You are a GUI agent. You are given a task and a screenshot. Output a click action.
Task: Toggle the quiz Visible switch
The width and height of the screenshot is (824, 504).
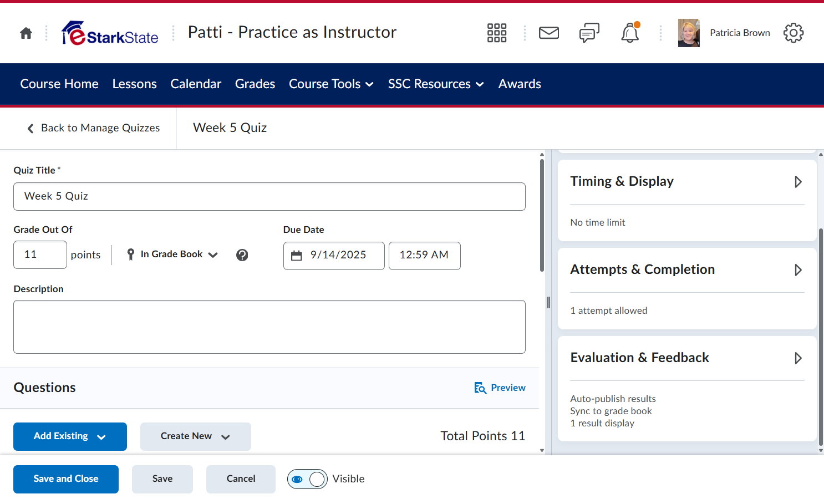tap(307, 479)
